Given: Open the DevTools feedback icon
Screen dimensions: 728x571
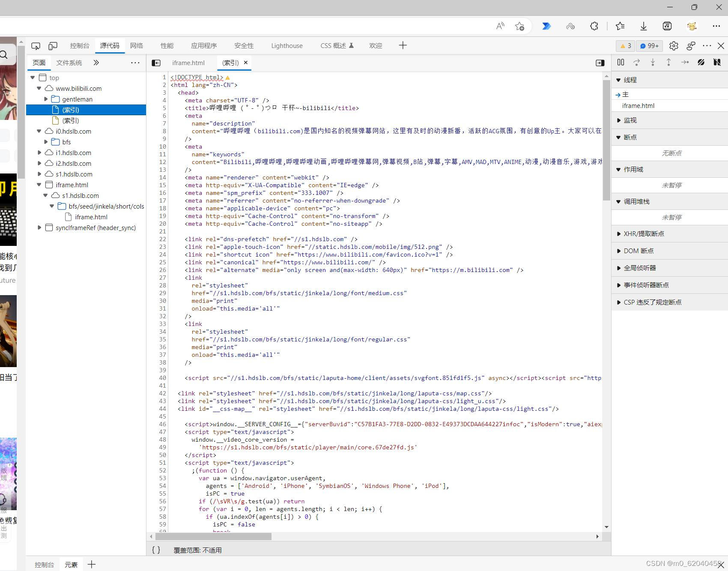Looking at the screenshot, I should click(x=691, y=46).
